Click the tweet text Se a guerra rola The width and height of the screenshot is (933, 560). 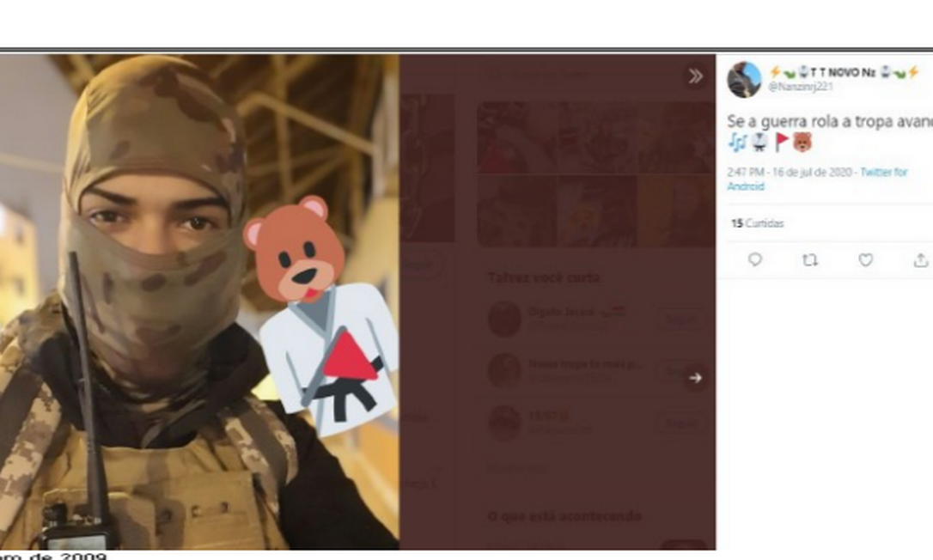(829, 121)
